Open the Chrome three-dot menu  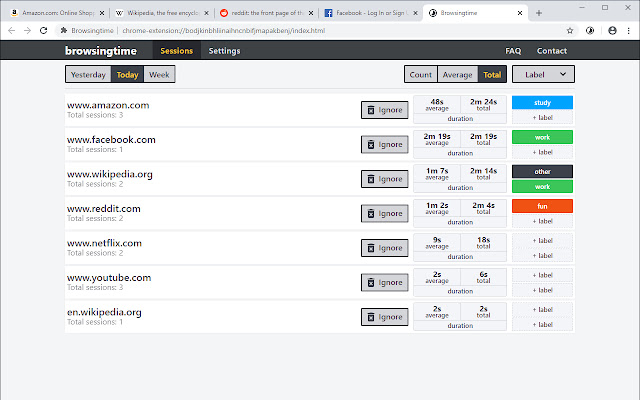[x=629, y=31]
